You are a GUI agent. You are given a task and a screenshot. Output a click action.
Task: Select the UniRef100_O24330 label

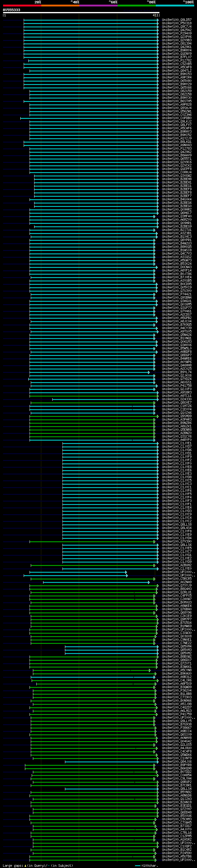pos(177,399)
